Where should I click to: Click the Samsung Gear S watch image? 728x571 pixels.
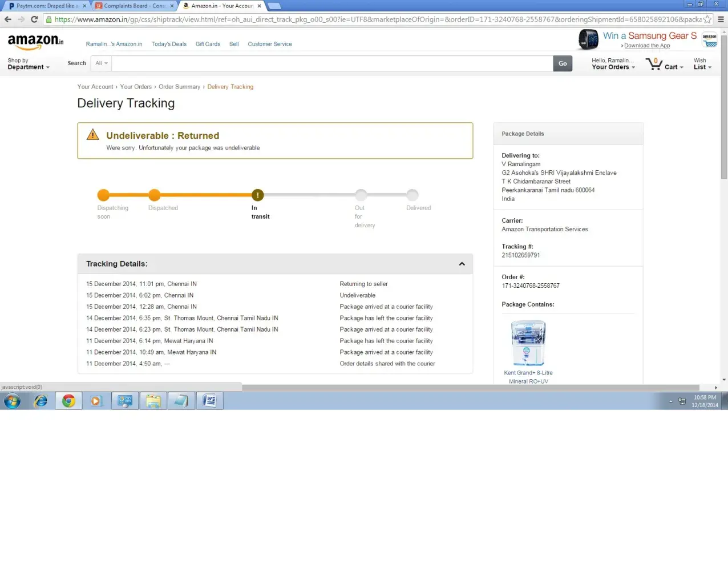[588, 39]
